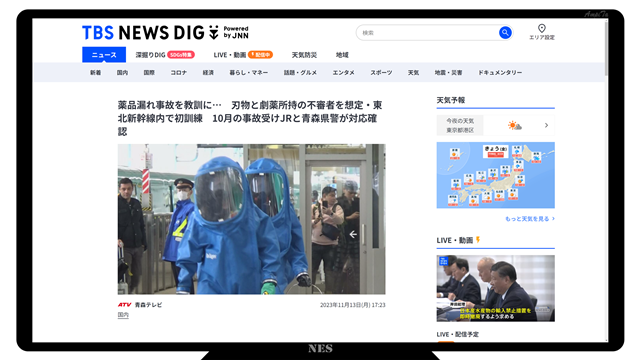Click the LIVE・動画 sidebar heading
Screen dimensions: 640x360
(458, 240)
